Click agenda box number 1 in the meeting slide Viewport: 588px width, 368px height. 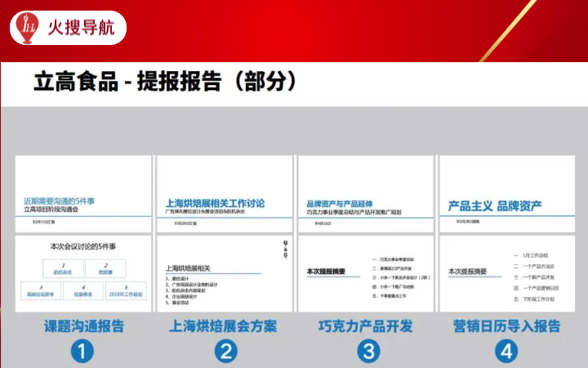63,268
